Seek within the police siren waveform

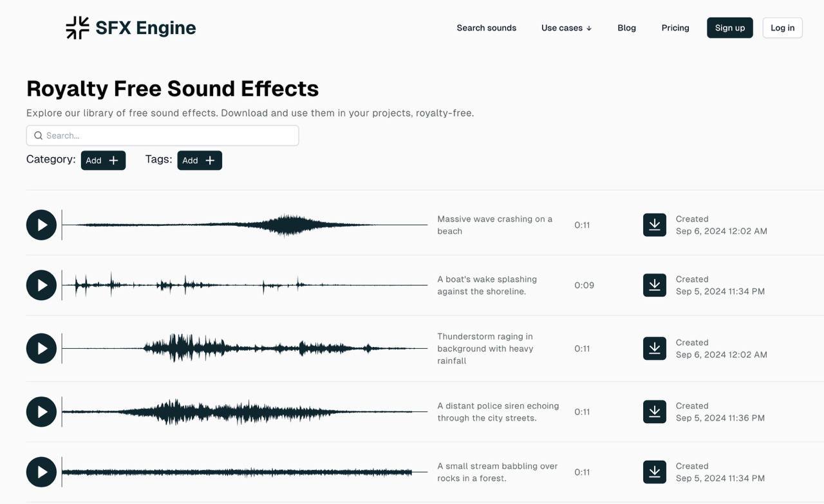245,412
